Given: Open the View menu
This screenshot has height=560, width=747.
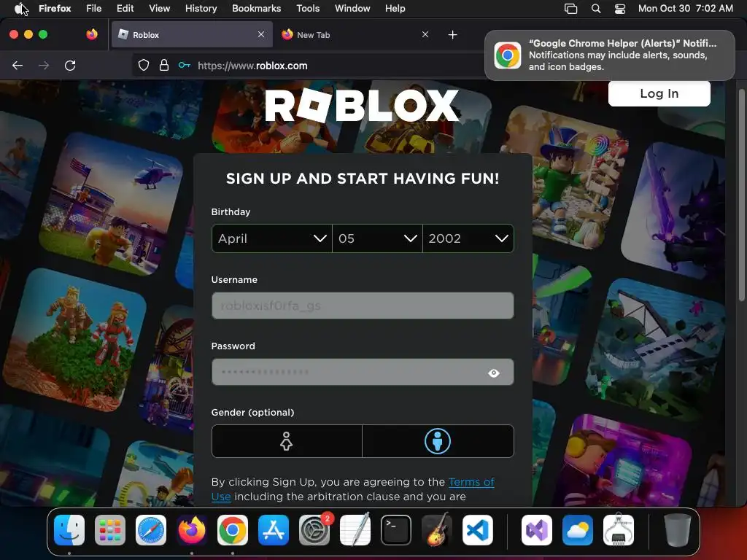Looking at the screenshot, I should [159, 8].
